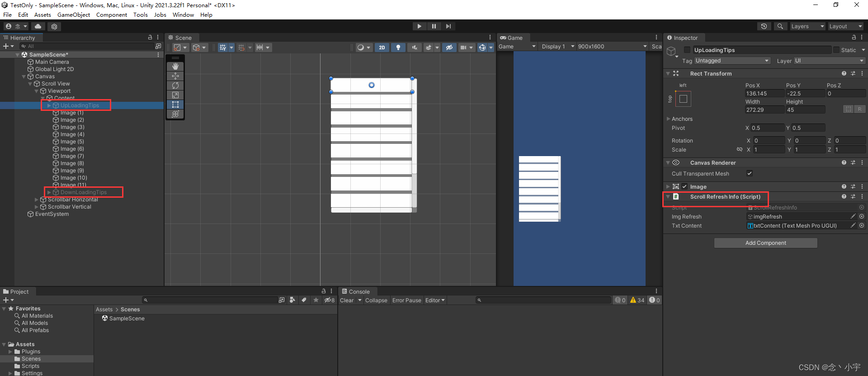Open the GameObject menu

(74, 14)
